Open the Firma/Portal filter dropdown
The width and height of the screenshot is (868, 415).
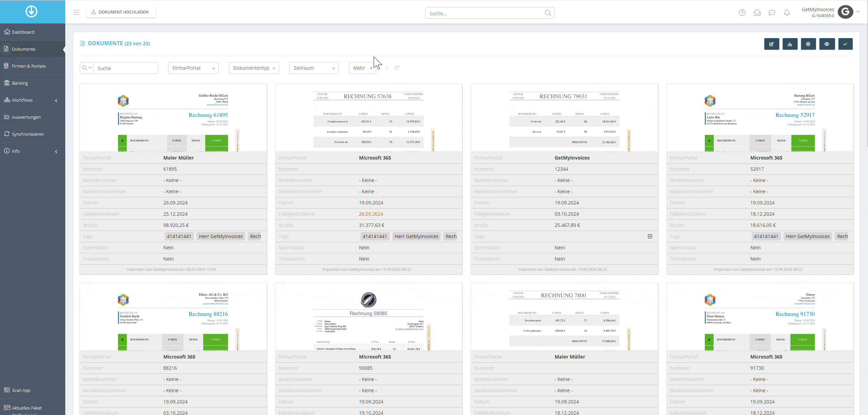click(193, 68)
